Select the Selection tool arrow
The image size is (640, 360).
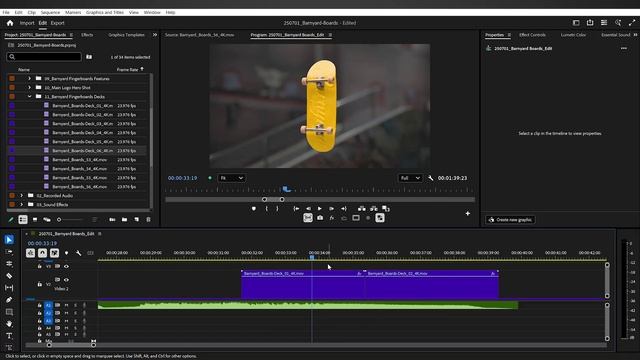point(9,240)
